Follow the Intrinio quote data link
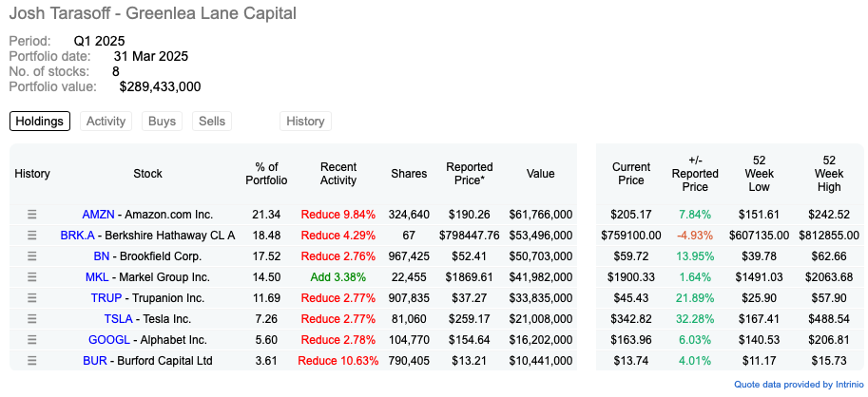 coord(799,385)
